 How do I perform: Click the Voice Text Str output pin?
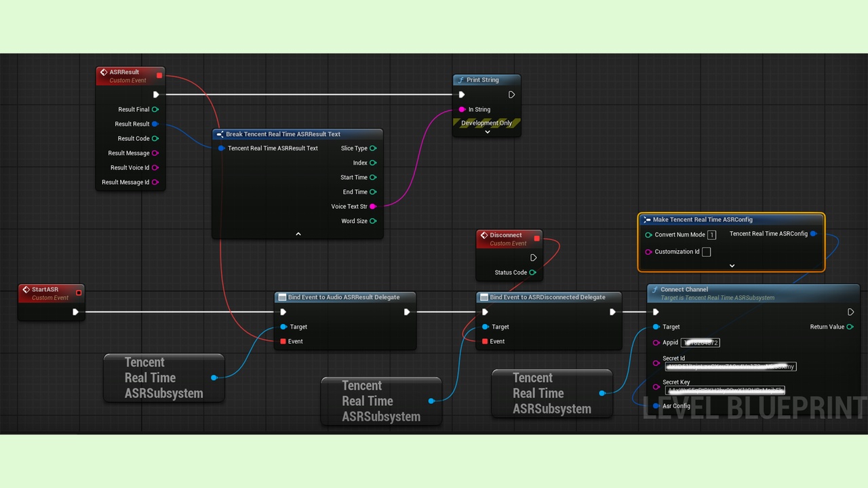click(373, 207)
